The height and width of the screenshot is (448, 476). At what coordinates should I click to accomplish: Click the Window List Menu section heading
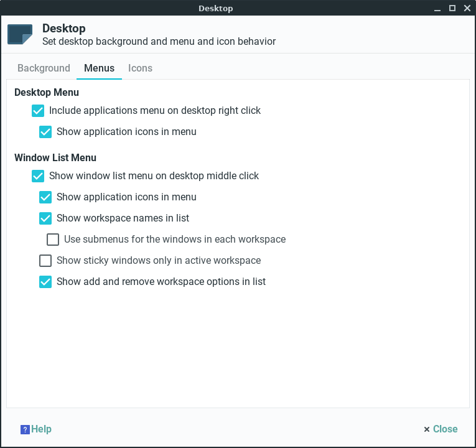pos(55,158)
